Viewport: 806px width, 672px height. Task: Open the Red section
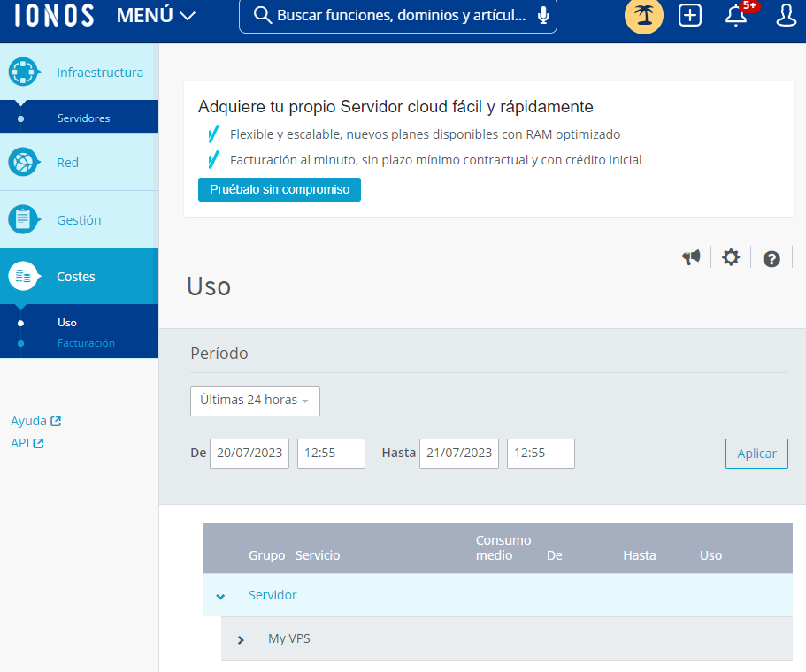tap(67, 163)
